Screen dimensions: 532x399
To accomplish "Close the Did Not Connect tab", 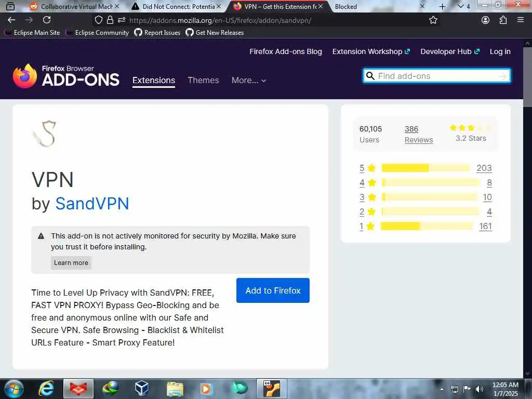I will tap(219, 6).
